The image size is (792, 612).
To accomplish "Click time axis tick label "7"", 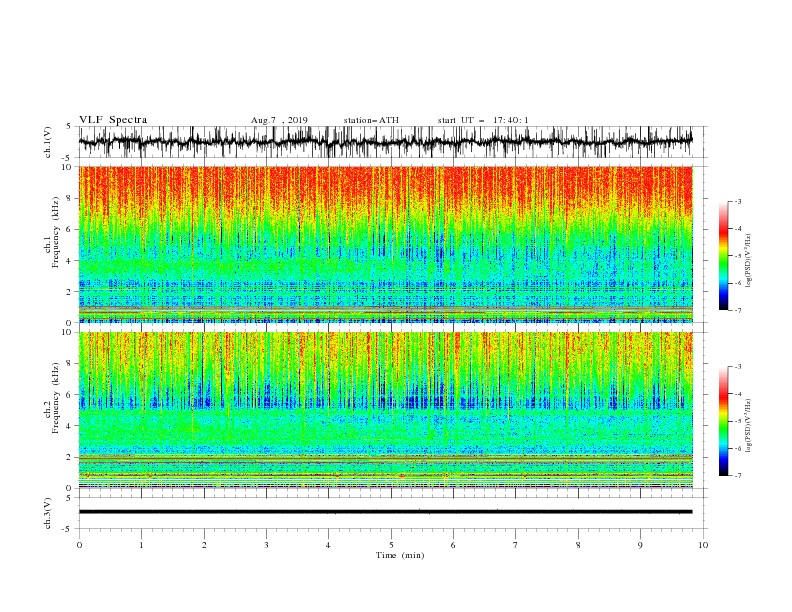I will click(x=516, y=545).
